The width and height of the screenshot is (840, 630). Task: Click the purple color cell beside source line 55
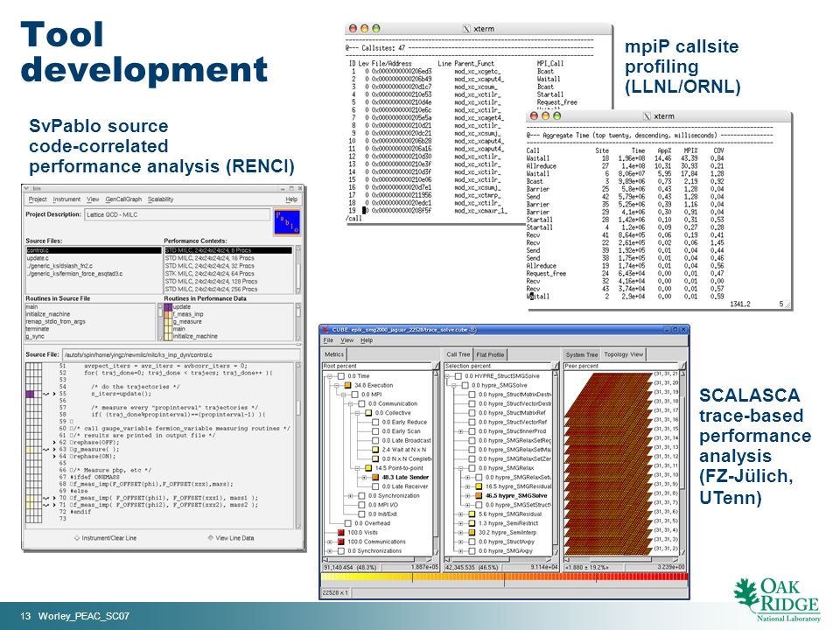[30, 394]
